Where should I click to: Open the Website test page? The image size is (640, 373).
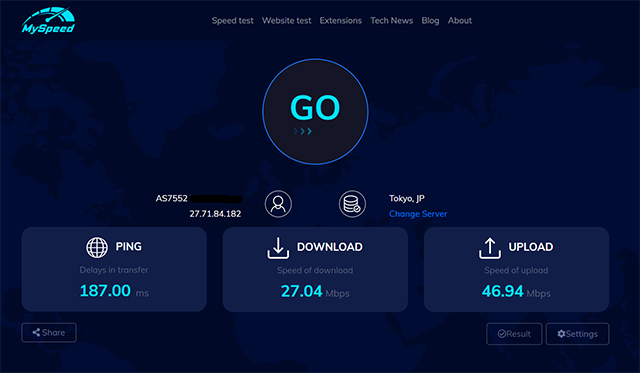click(287, 21)
